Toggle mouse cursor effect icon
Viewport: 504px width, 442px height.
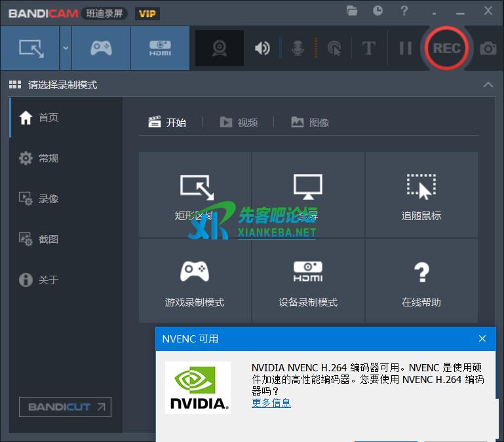coord(334,48)
